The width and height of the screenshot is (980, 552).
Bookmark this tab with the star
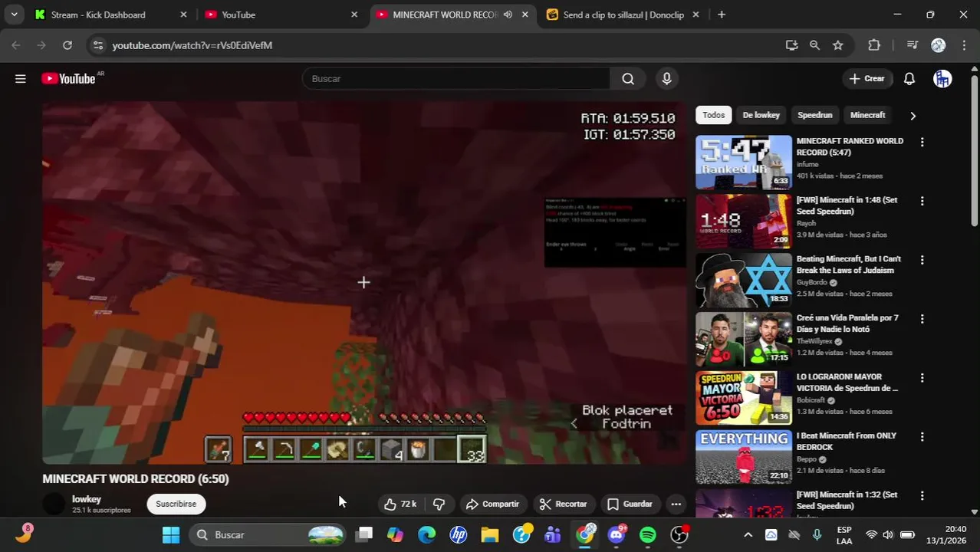coord(838,45)
